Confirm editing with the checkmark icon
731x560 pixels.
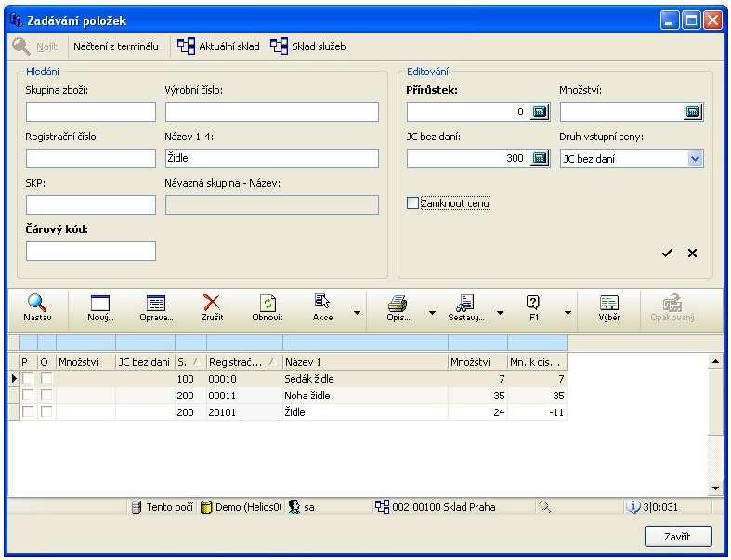point(667,253)
